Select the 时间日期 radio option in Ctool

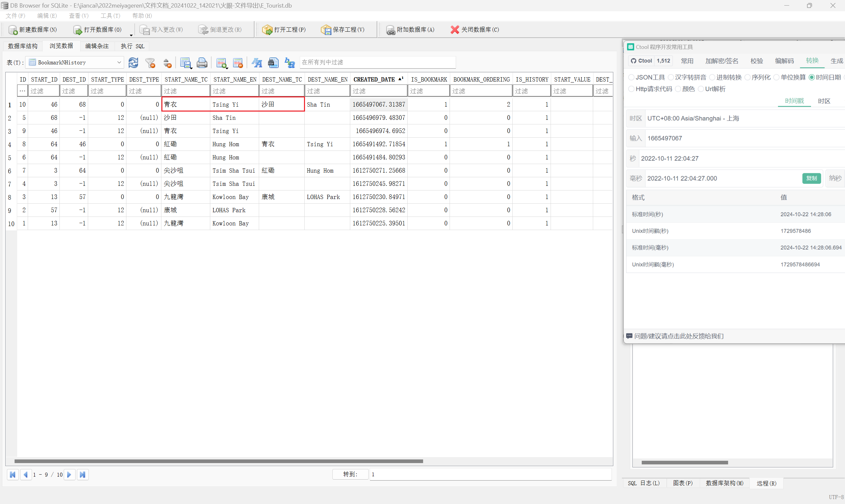(812, 78)
